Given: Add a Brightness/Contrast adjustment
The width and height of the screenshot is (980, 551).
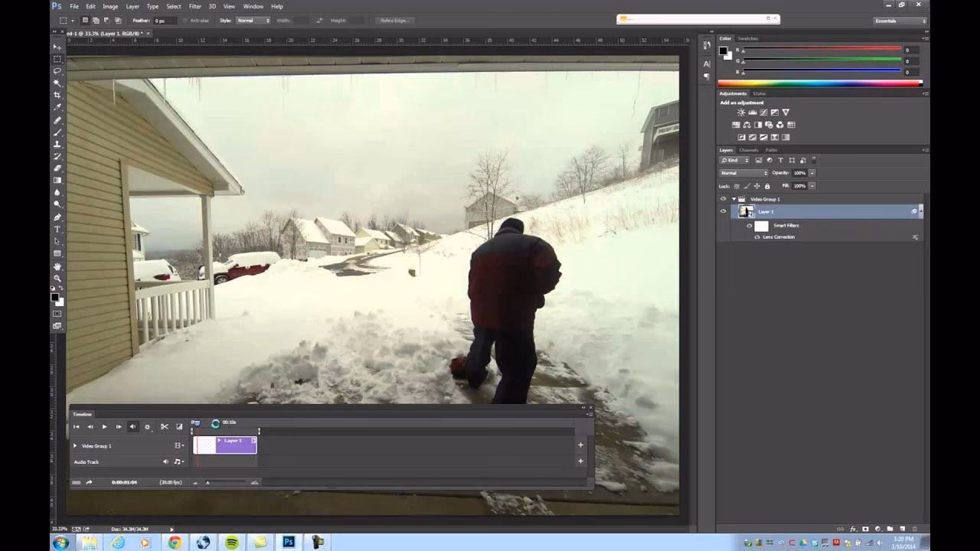Looking at the screenshot, I should (x=741, y=112).
